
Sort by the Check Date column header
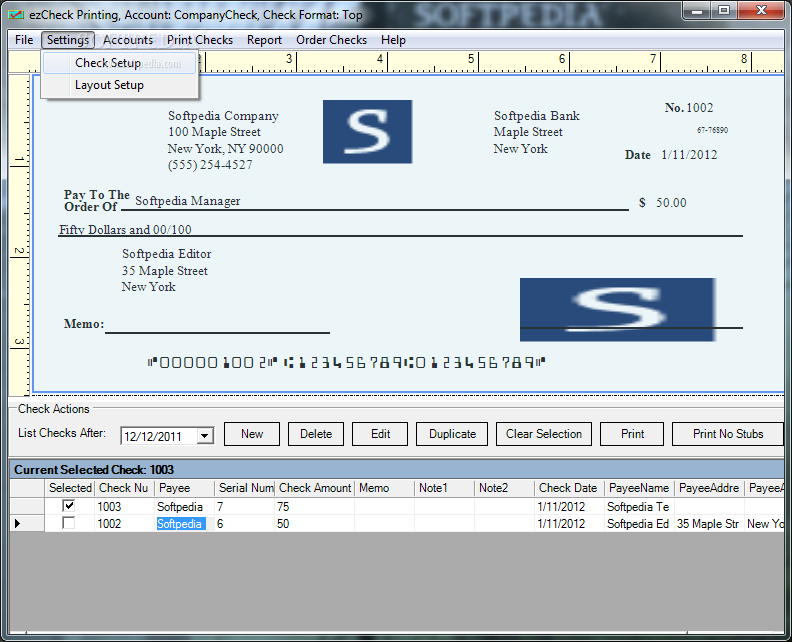tap(569, 488)
